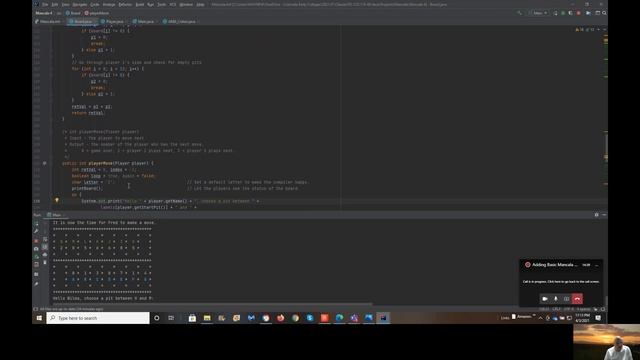Click the camera dump threads icon in Run panel
This screenshot has width=640, height=360.
36,249
